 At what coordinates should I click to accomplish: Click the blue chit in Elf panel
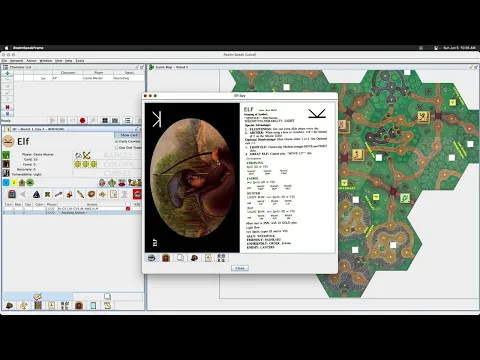coord(6,182)
